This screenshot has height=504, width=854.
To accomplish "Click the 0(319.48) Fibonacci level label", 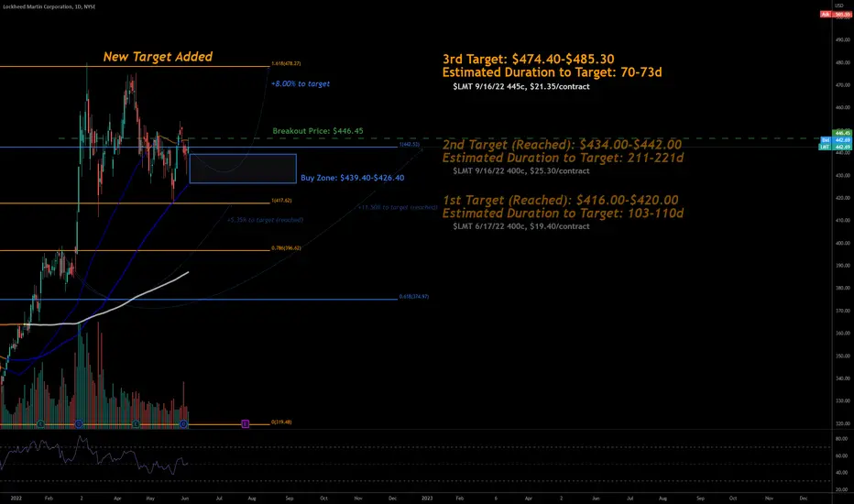I will pyautogui.click(x=281, y=422).
